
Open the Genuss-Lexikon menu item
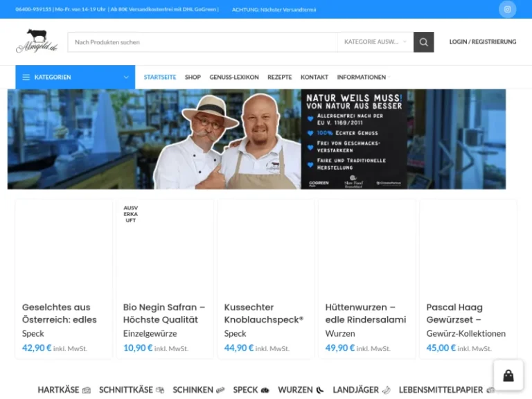[234, 77]
